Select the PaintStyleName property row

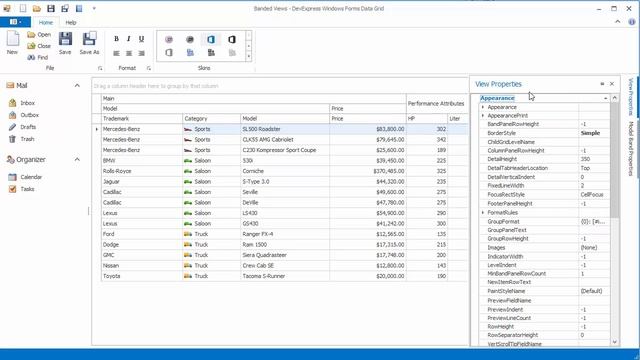[544, 291]
